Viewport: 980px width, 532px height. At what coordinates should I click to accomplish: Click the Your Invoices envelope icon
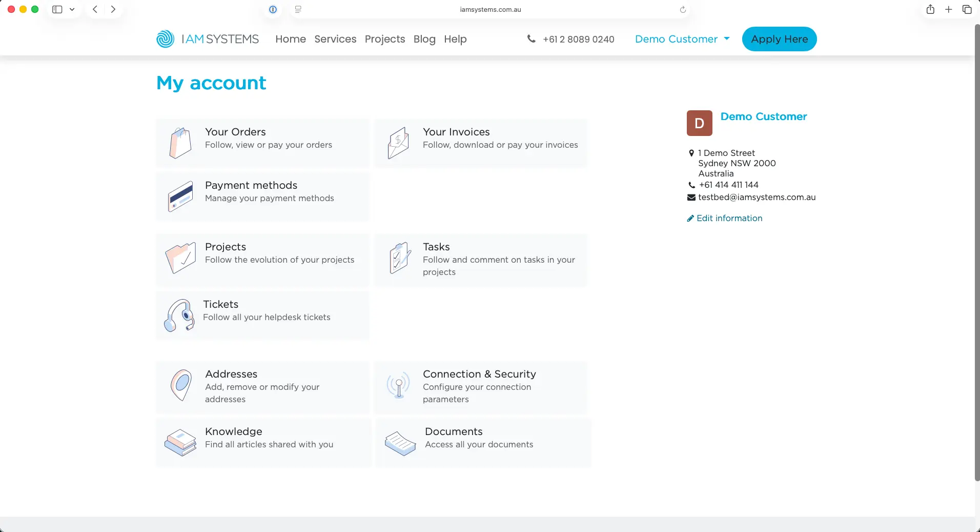click(x=398, y=143)
